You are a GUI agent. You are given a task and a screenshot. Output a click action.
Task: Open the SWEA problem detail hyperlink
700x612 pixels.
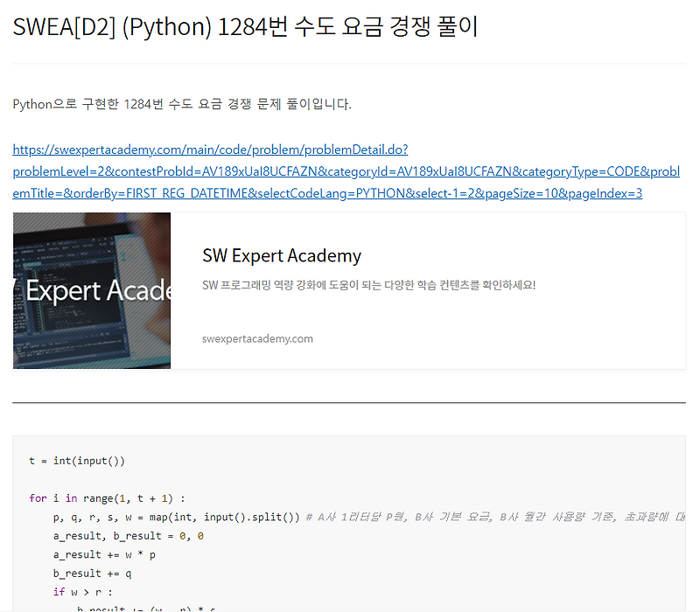[x=210, y=149]
